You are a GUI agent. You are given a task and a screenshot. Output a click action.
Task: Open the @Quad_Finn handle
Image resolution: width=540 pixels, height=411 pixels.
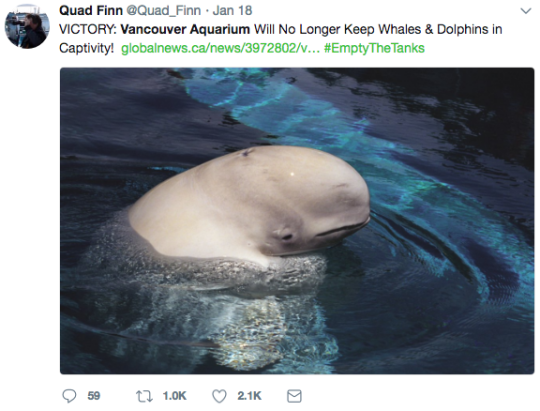point(164,11)
